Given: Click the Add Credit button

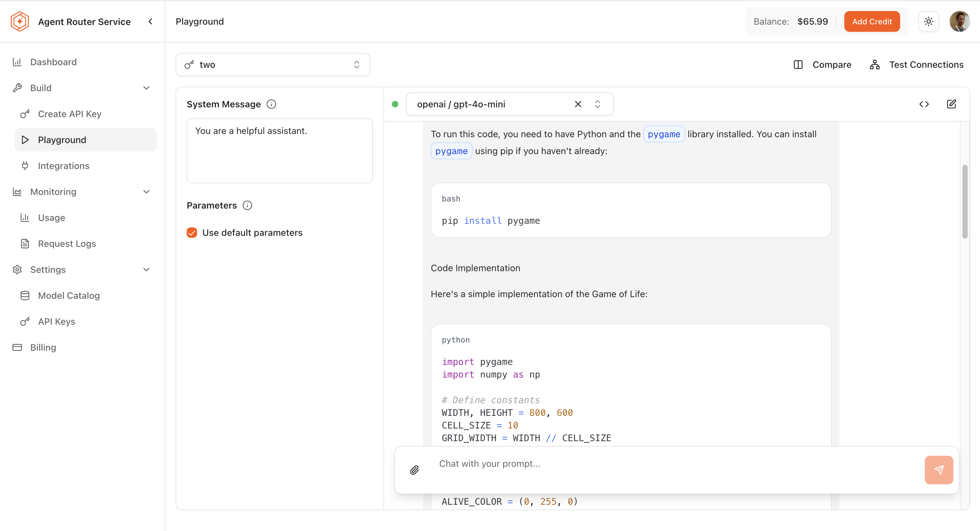Looking at the screenshot, I should point(872,21).
